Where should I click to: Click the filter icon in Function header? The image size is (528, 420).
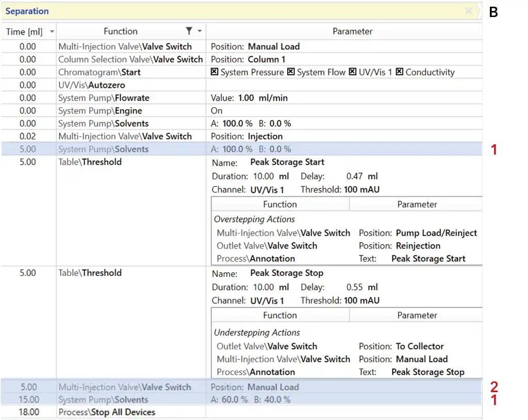(190, 31)
